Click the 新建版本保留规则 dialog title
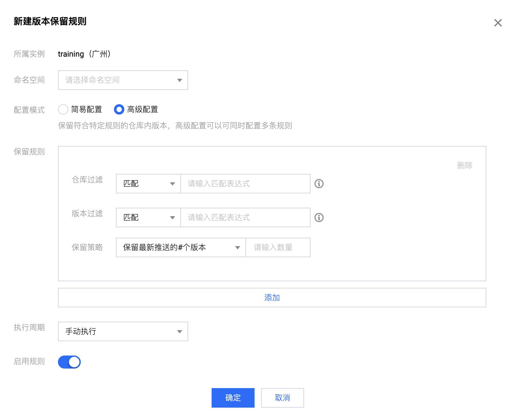Image resolution: width=515 pixels, height=420 pixels. [50, 21]
